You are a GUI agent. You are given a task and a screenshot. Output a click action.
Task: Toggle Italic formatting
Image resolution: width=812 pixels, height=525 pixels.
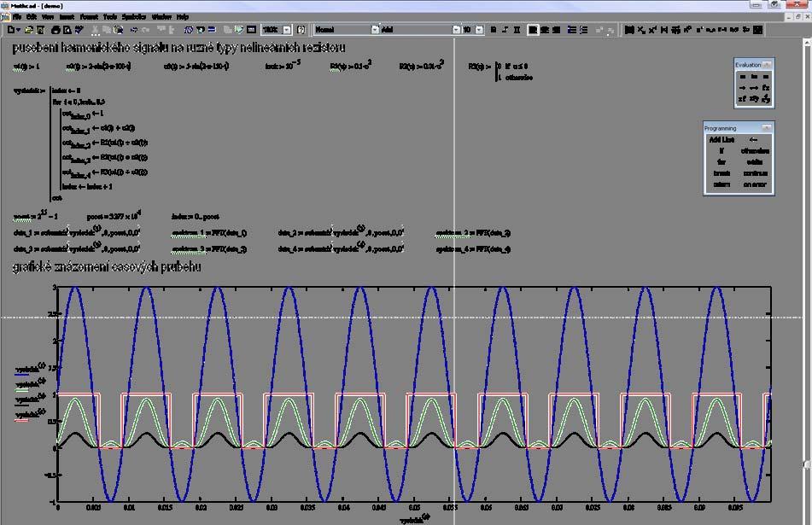(505, 30)
